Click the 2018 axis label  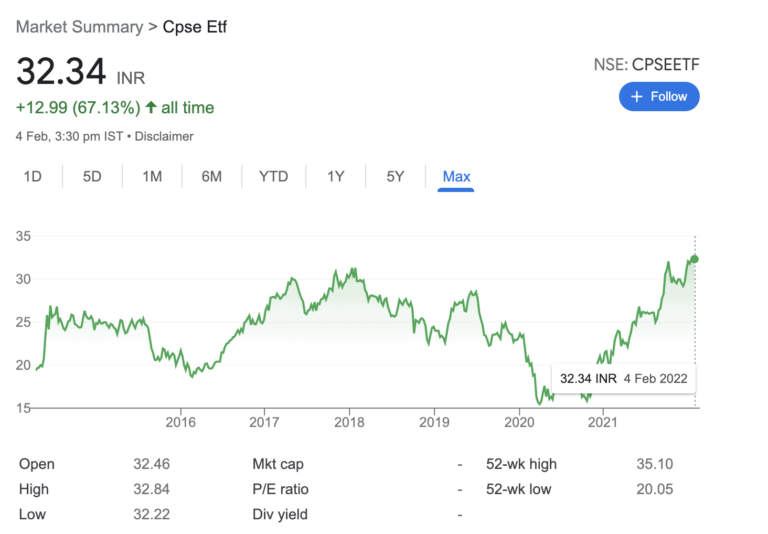pyautogui.click(x=349, y=422)
